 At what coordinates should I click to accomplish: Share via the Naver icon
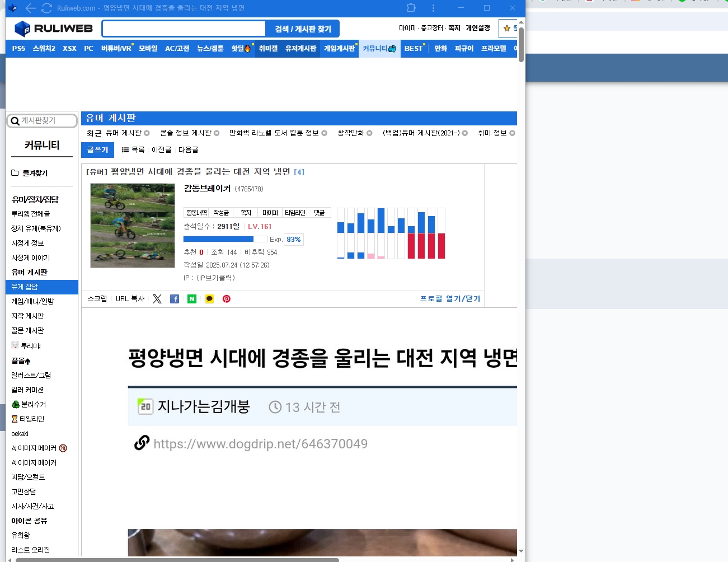[x=192, y=299]
